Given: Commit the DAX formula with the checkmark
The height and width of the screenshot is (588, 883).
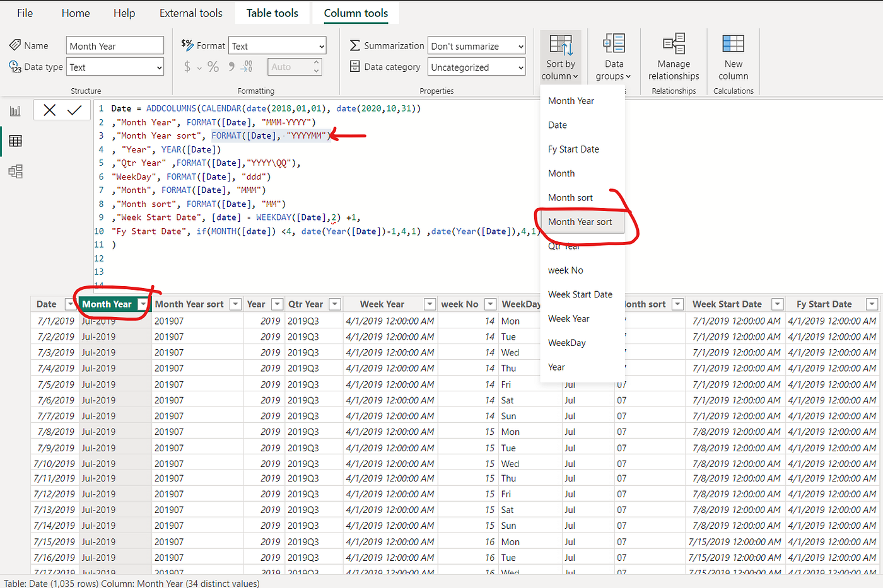Looking at the screenshot, I should tap(75, 110).
